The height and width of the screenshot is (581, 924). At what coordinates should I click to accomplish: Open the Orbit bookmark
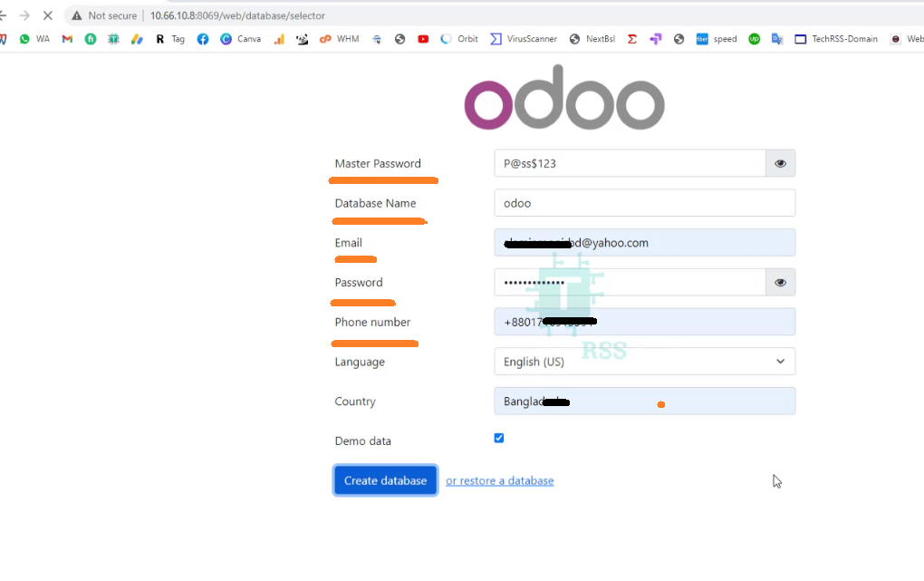tap(459, 39)
